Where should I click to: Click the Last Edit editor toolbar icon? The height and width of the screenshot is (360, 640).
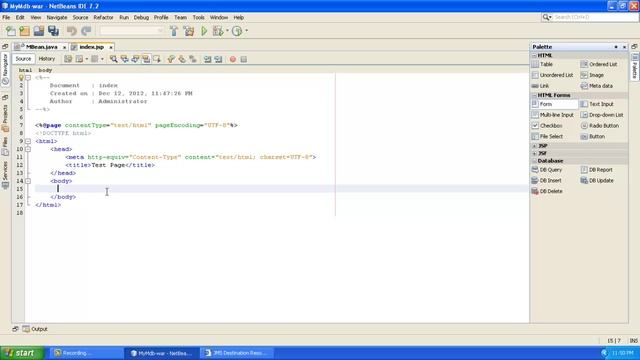[68, 59]
